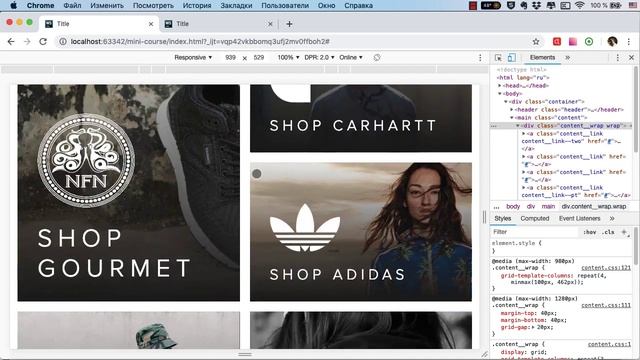Open the Справка menu
The height and width of the screenshot is (360, 640).
click(x=358, y=5)
